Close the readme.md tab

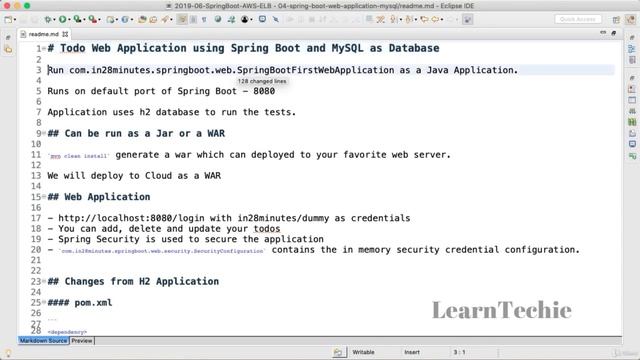pyautogui.click(x=65, y=34)
